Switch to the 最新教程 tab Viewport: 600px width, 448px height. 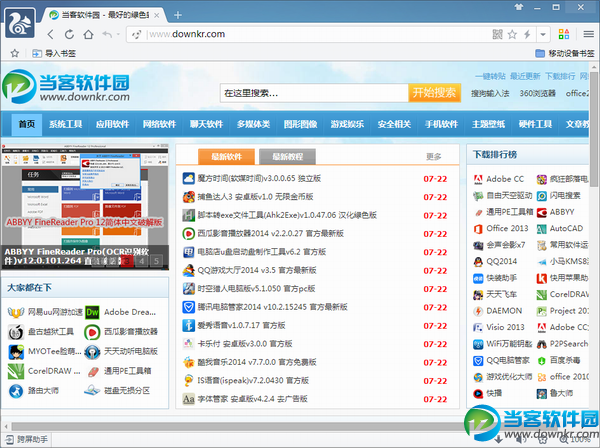pyautogui.click(x=288, y=156)
